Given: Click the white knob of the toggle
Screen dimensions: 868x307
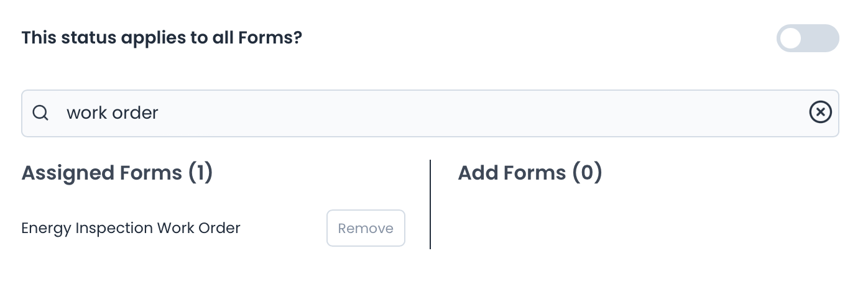Looking at the screenshot, I should [792, 39].
